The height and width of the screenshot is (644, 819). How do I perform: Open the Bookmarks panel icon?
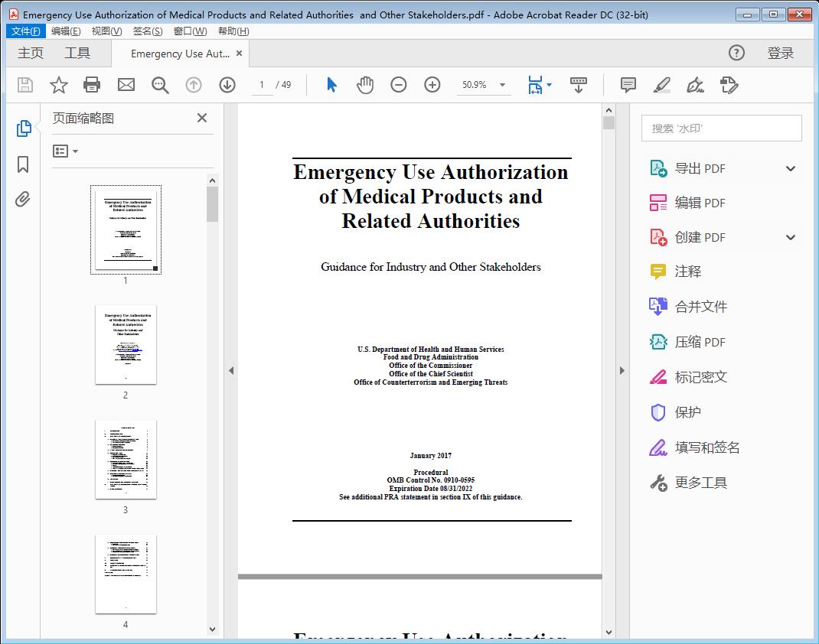[23, 164]
